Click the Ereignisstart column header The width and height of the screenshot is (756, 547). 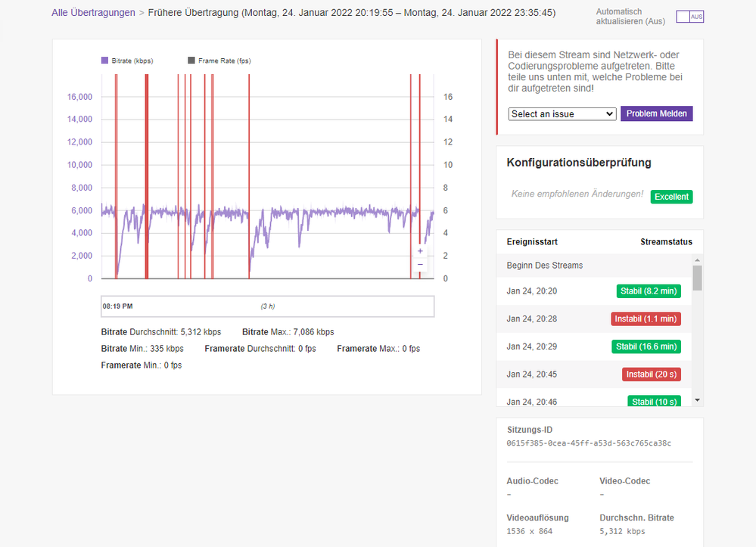pyautogui.click(x=532, y=242)
